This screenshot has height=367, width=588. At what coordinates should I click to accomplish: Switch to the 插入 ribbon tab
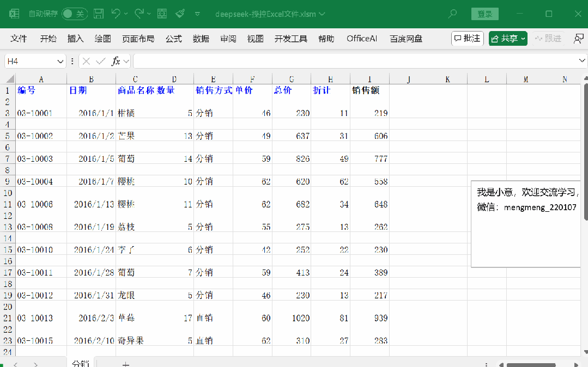75,39
